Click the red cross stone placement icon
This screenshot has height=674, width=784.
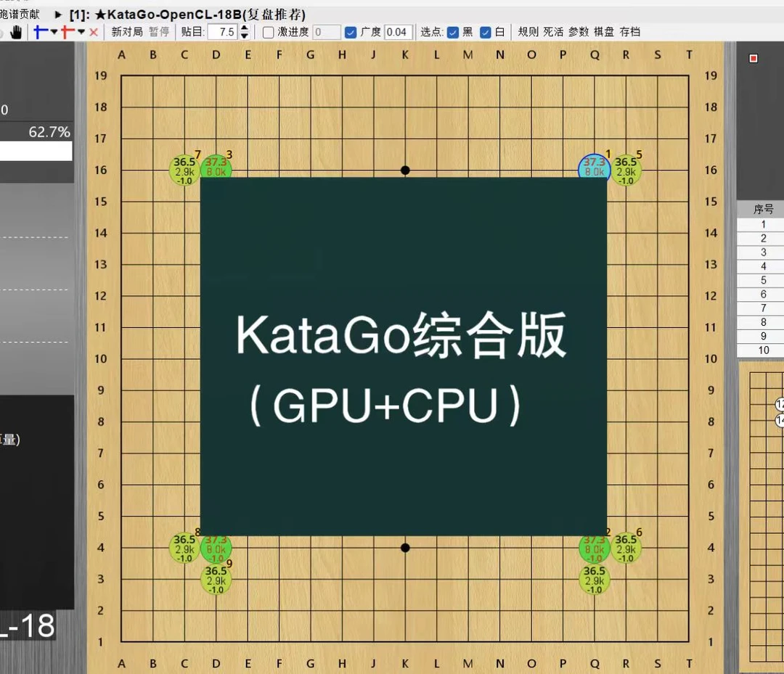[64, 31]
